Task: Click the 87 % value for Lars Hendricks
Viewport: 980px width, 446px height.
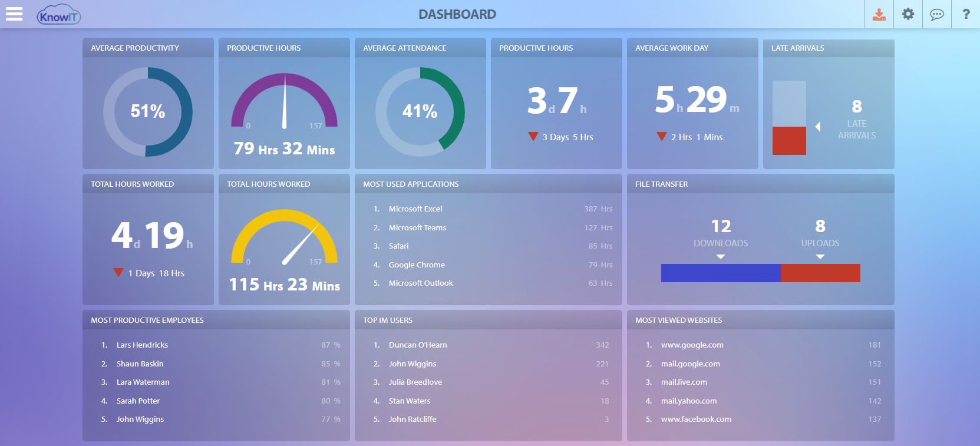Action: (x=331, y=345)
